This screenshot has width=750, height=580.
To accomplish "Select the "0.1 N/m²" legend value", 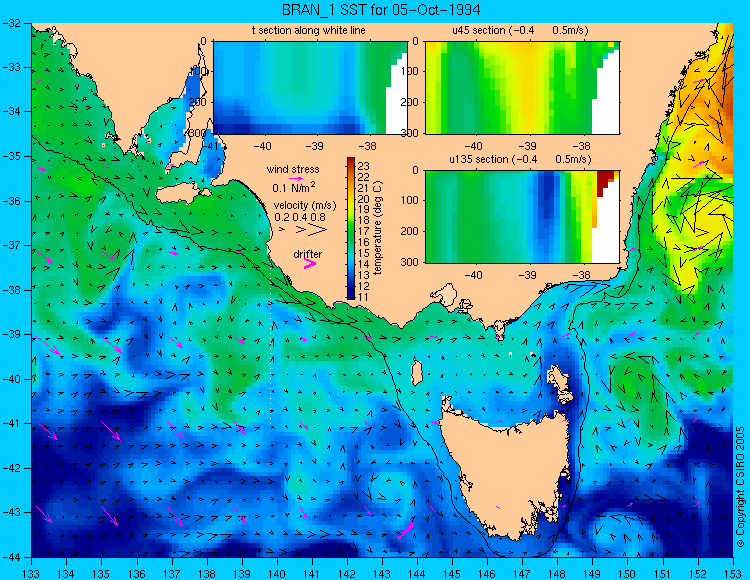I will point(294,187).
